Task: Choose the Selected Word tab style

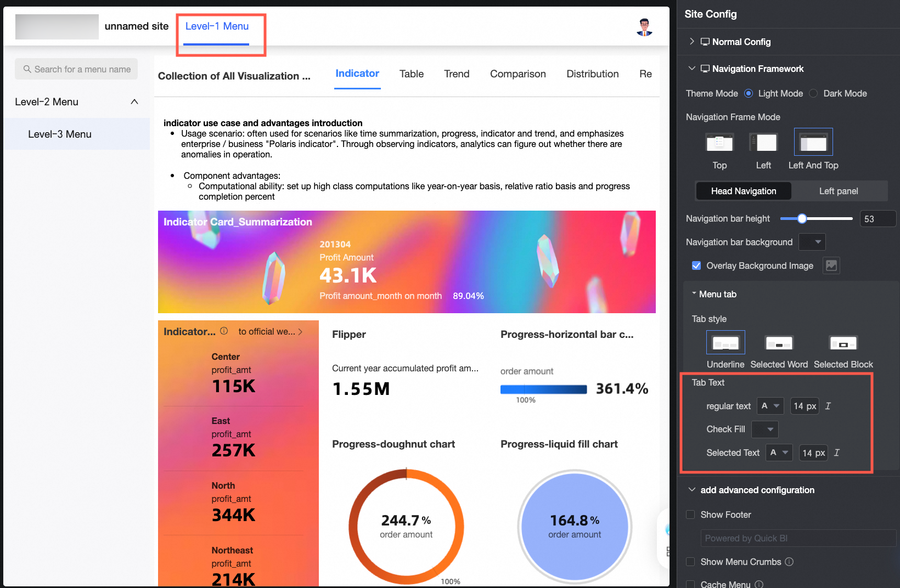Action: click(779, 343)
